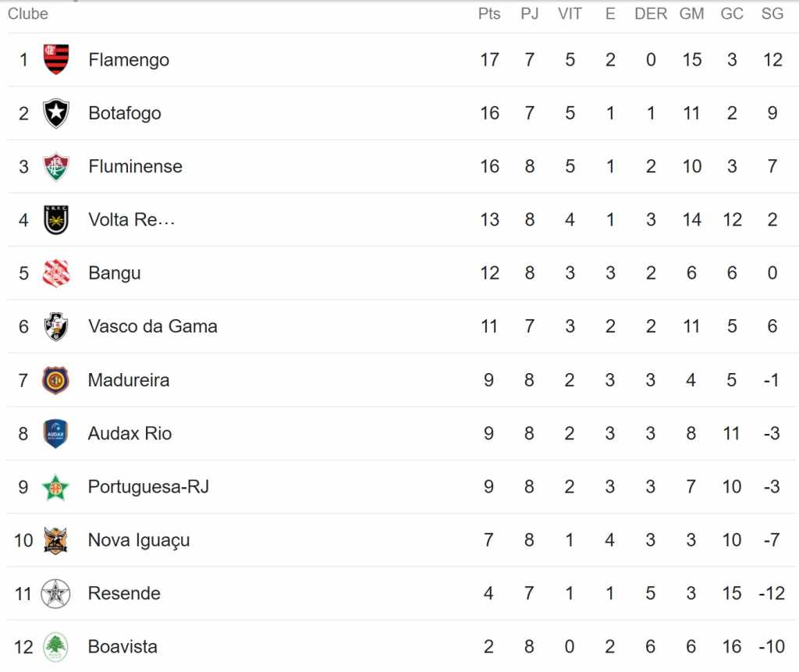Screen dimensions: 799x672
Task: Click the Vasco da Gama crest
Action: [56, 326]
